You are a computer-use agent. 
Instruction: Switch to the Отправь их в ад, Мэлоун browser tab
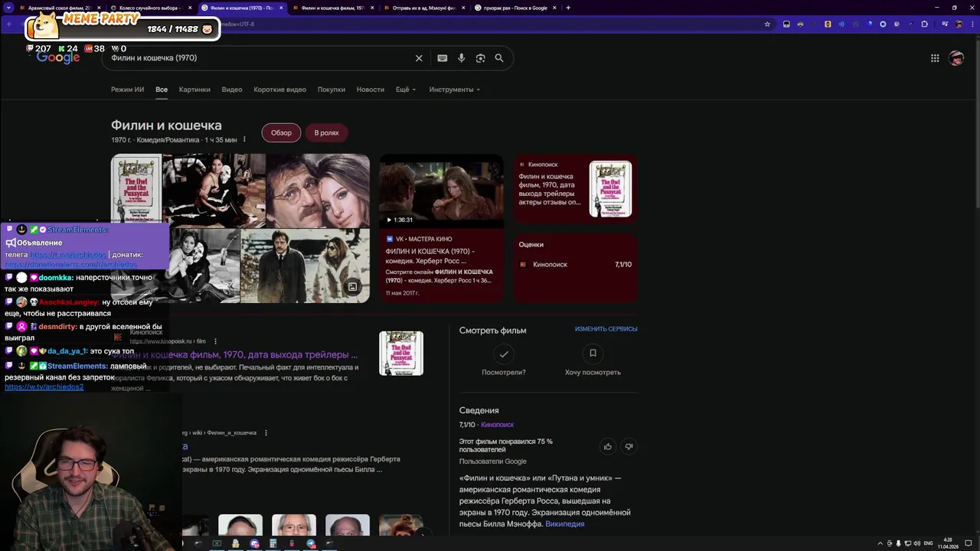(x=423, y=8)
